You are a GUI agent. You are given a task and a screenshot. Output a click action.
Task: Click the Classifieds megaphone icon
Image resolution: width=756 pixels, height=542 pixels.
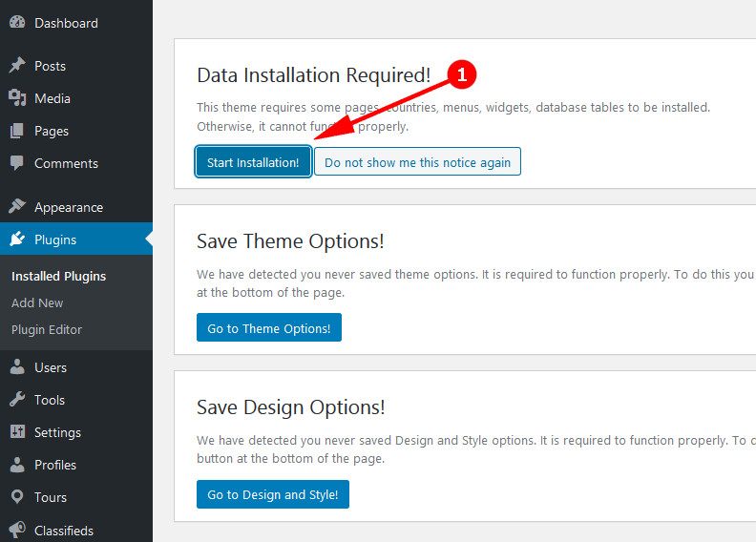[17, 530]
